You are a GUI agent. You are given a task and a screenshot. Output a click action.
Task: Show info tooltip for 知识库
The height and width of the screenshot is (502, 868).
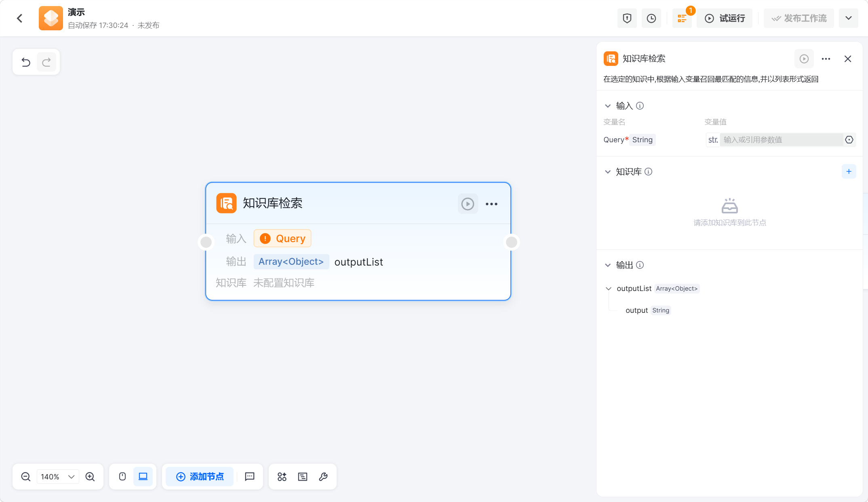click(648, 172)
